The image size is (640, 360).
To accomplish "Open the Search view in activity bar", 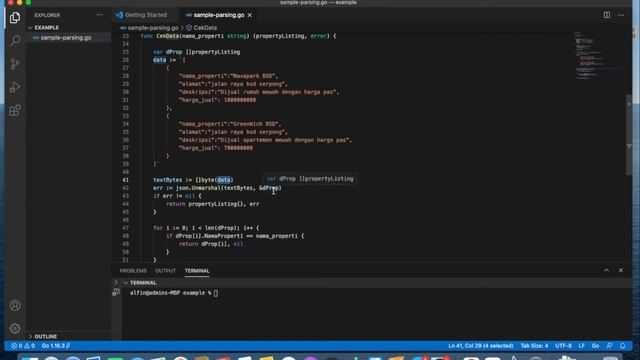I will (15, 40).
